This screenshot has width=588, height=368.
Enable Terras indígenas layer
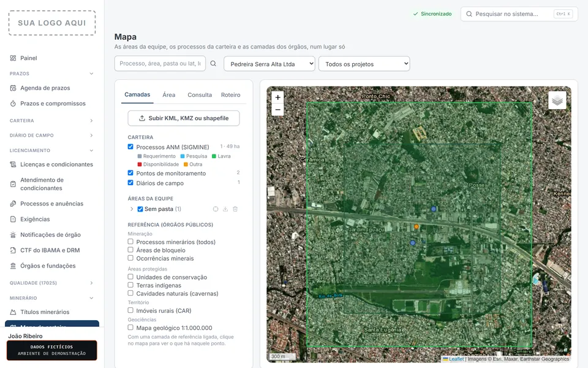[x=130, y=285]
